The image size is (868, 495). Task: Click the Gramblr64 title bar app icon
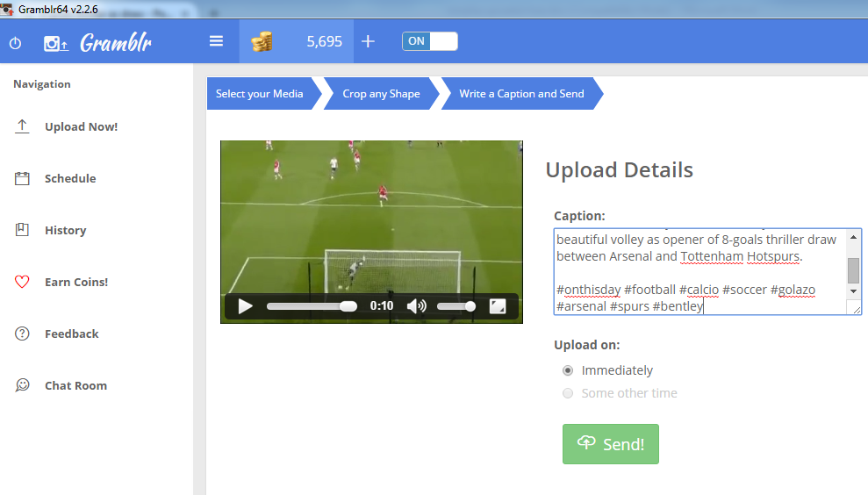point(7,10)
